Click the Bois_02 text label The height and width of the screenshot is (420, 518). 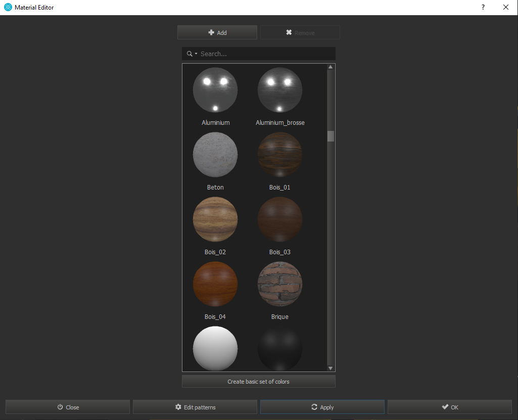tap(215, 252)
